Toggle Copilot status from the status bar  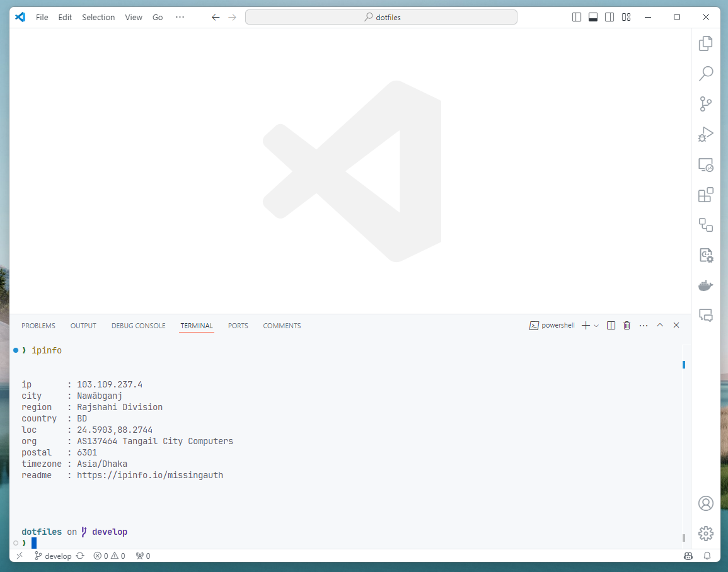[x=688, y=556]
